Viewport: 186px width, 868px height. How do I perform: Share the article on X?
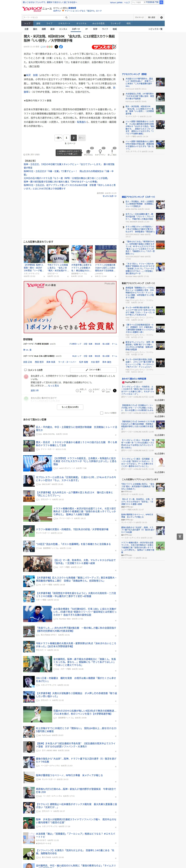click(x=56, y=47)
